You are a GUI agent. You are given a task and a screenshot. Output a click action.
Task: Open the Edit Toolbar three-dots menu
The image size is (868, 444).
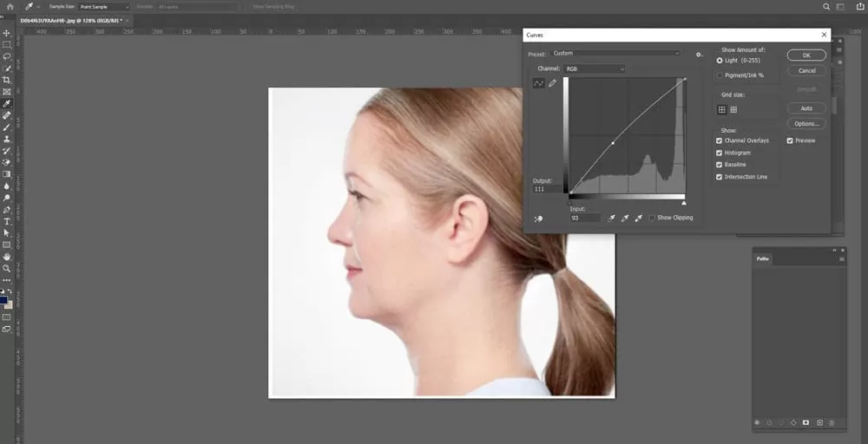7,280
